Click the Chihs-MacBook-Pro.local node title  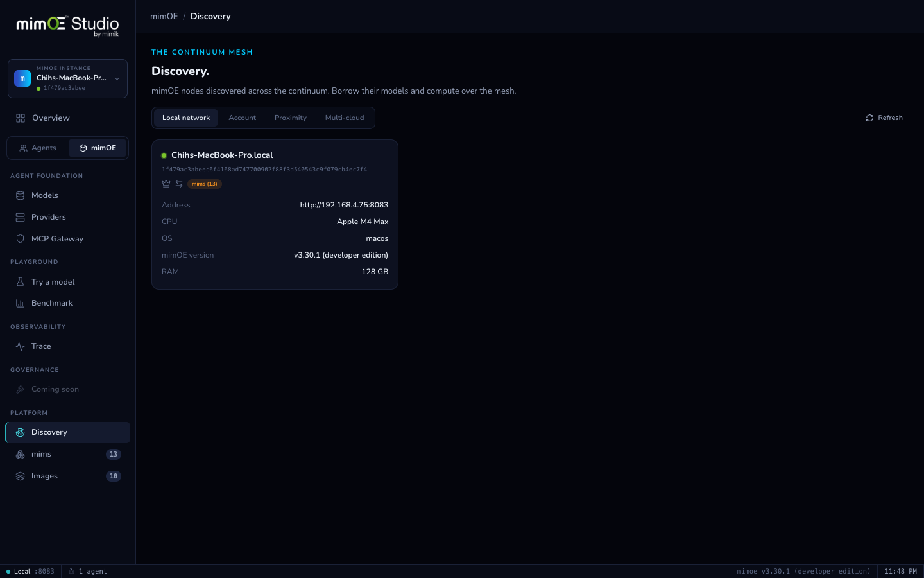tap(222, 155)
